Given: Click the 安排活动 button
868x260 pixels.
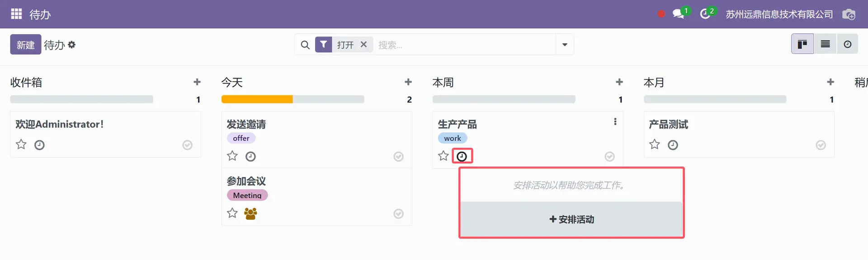Looking at the screenshot, I should tap(571, 219).
